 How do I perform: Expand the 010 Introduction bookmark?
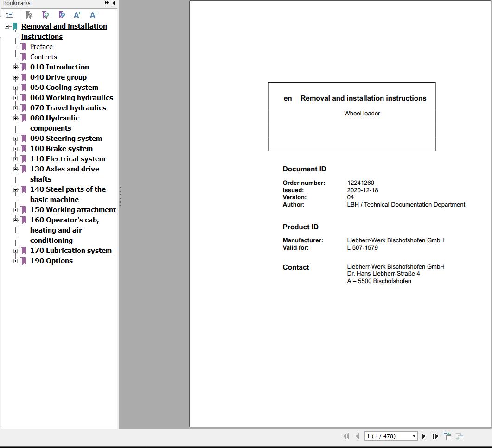tap(15, 67)
